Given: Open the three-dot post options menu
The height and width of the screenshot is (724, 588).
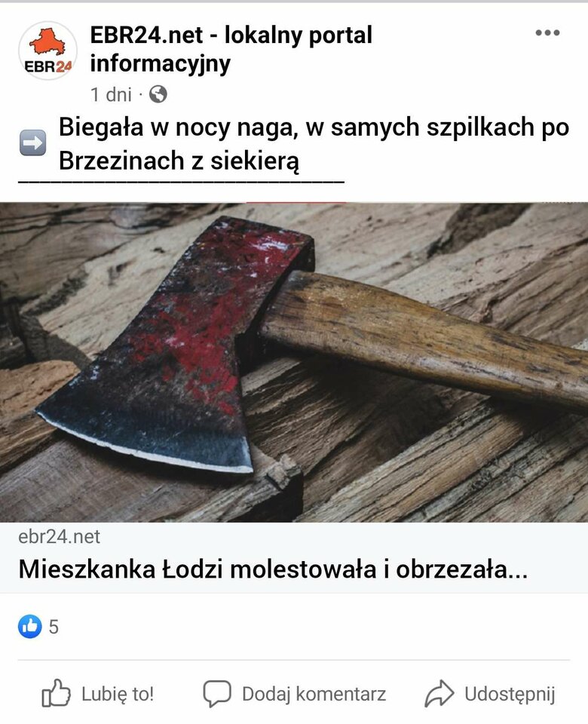Looking at the screenshot, I should point(547,32).
